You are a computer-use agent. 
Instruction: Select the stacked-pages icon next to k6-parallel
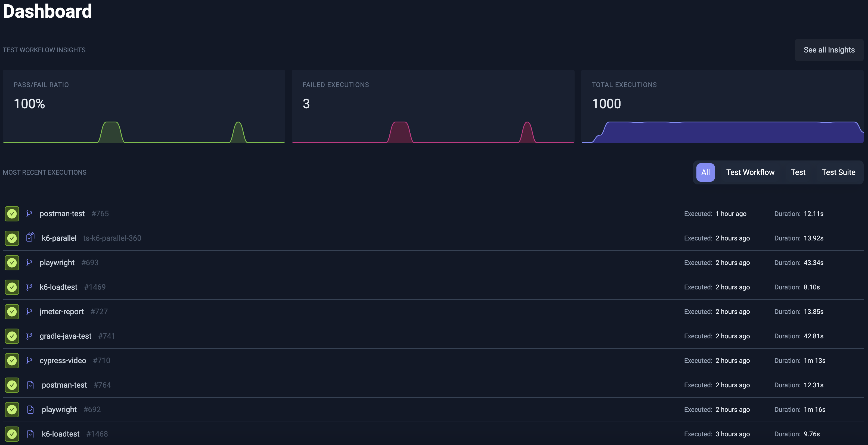(x=30, y=238)
